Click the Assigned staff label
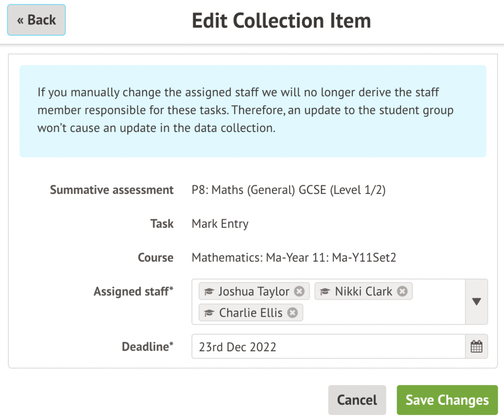This screenshot has height=420, width=504. point(133,291)
